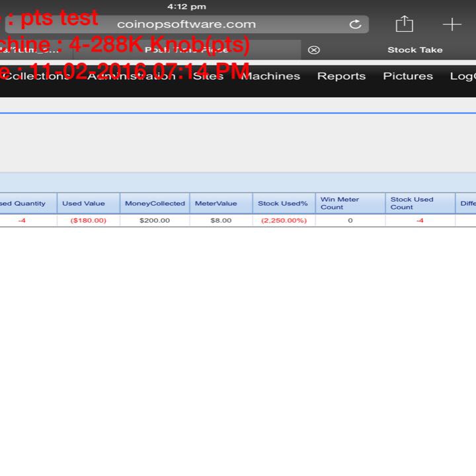Select the ($180.00) used value cell

[x=89, y=220]
